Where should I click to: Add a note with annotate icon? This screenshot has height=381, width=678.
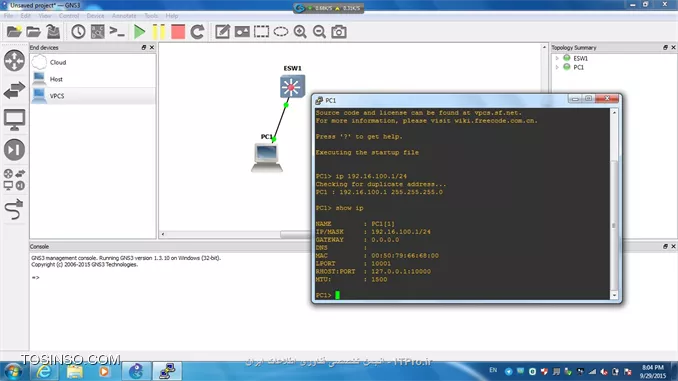click(222, 32)
